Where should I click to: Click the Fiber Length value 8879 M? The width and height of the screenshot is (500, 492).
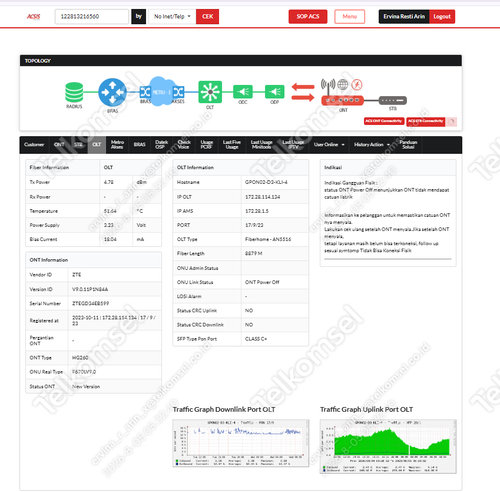[254, 253]
